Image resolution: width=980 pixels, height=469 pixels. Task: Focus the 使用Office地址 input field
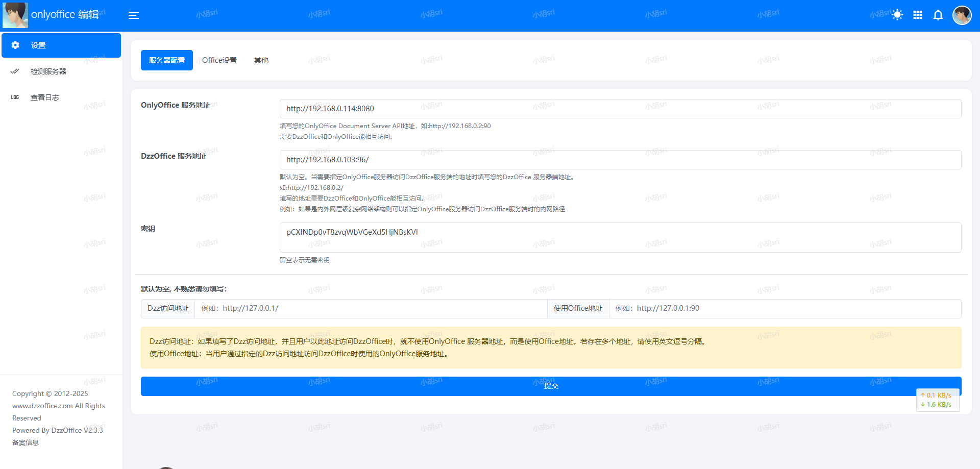(x=785, y=309)
